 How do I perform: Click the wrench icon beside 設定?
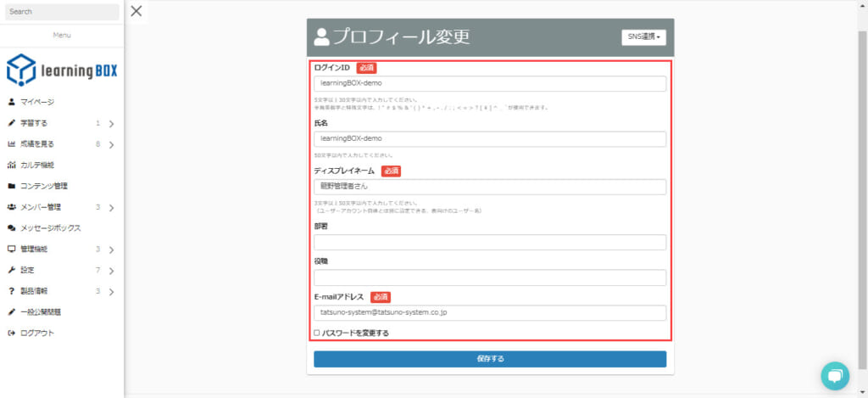coord(11,270)
